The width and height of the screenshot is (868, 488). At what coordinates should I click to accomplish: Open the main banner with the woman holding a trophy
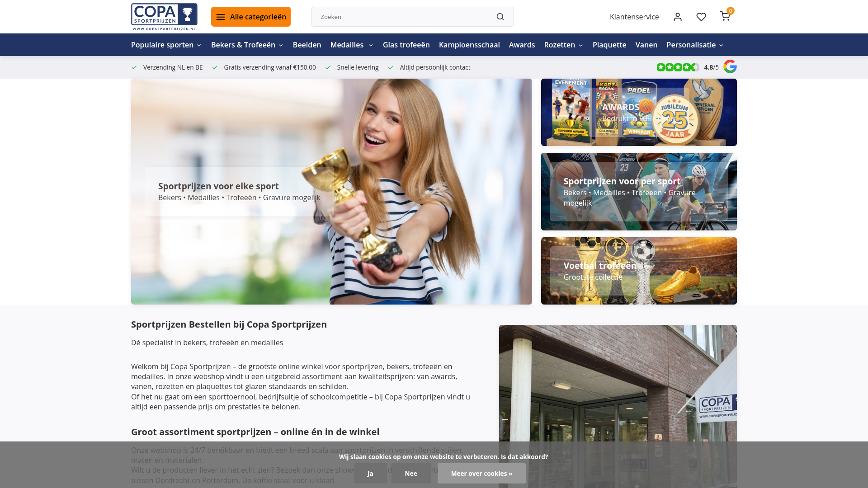point(331,192)
